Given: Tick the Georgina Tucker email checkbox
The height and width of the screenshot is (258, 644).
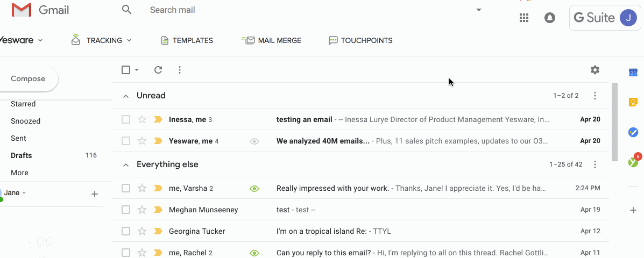Looking at the screenshot, I should 126,231.
